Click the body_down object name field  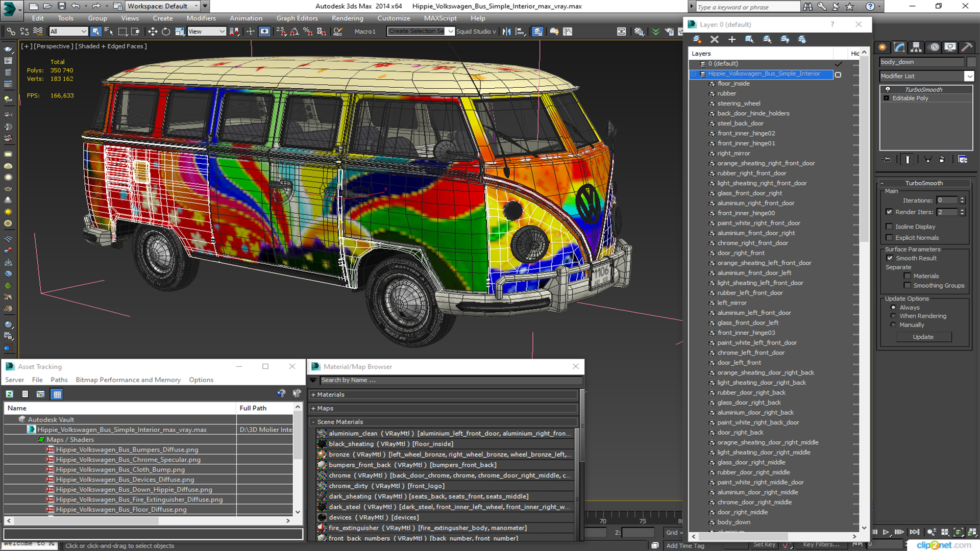tap(922, 62)
